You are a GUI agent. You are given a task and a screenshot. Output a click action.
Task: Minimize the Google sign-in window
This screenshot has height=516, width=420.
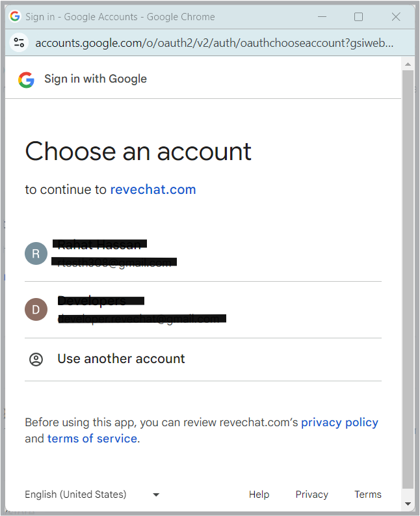(322, 17)
